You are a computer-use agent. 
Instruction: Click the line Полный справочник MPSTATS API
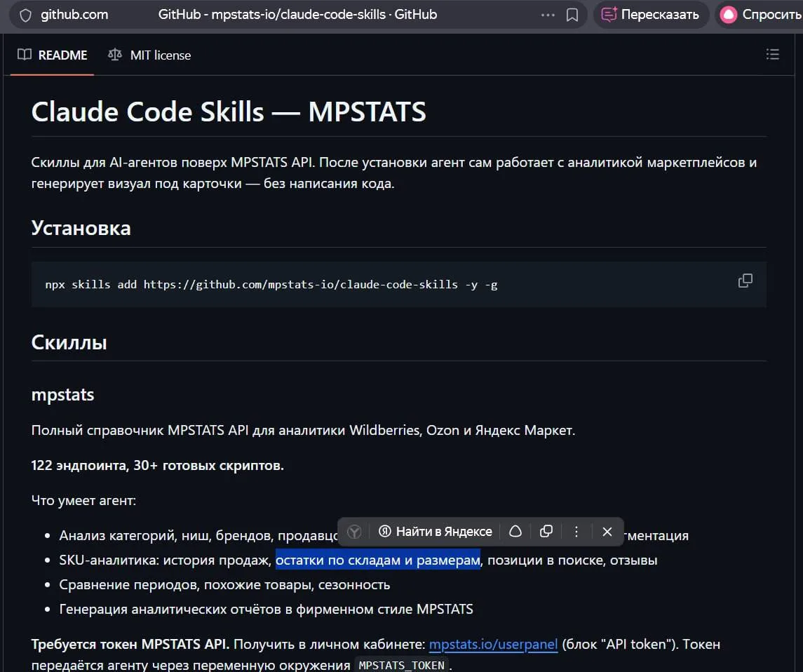click(x=303, y=431)
